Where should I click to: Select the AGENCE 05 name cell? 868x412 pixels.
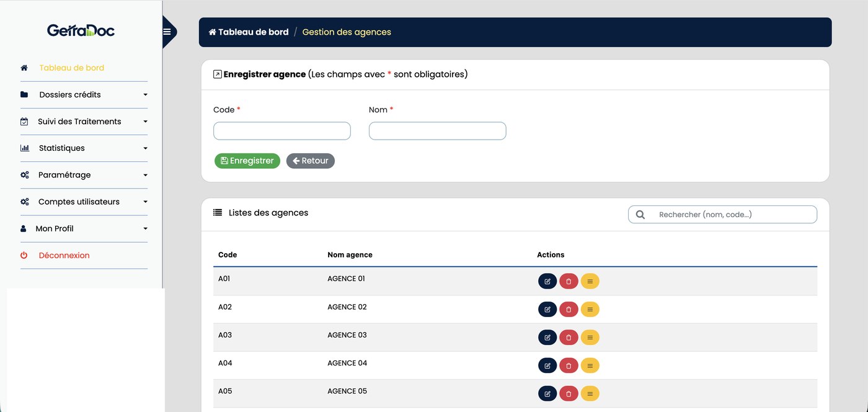point(347,391)
